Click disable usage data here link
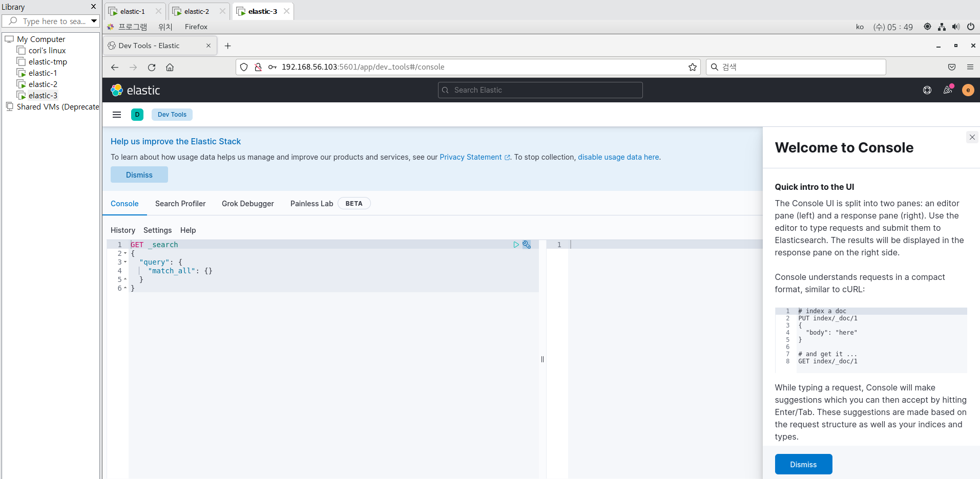The width and height of the screenshot is (980, 479). tap(618, 157)
